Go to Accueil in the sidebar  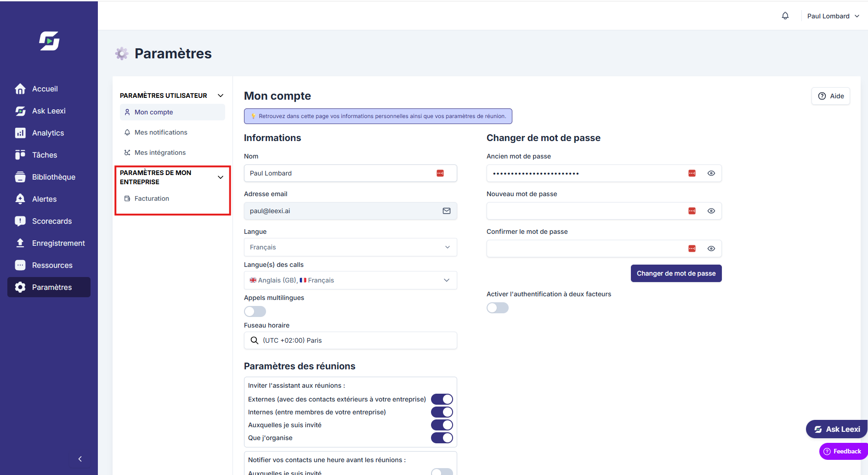coord(49,89)
